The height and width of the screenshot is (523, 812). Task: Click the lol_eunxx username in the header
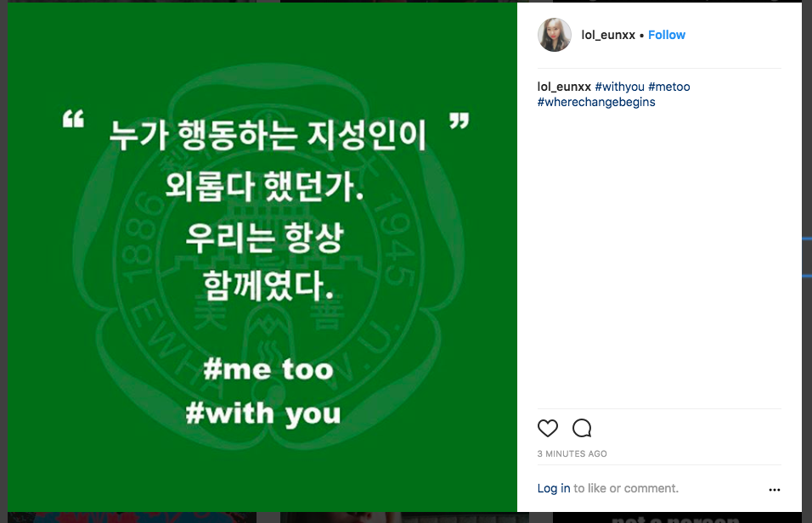click(x=608, y=34)
